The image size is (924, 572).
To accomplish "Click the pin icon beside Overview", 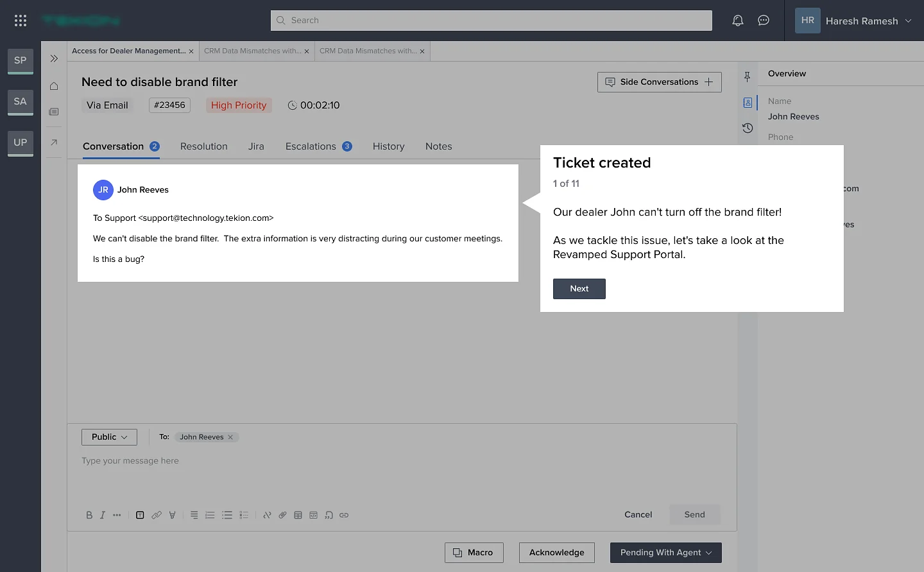I will tap(748, 77).
